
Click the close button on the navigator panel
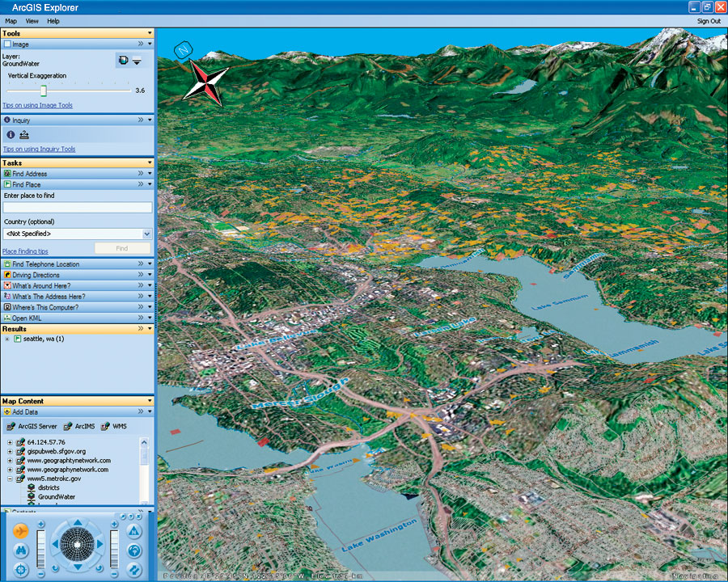[x=139, y=516]
